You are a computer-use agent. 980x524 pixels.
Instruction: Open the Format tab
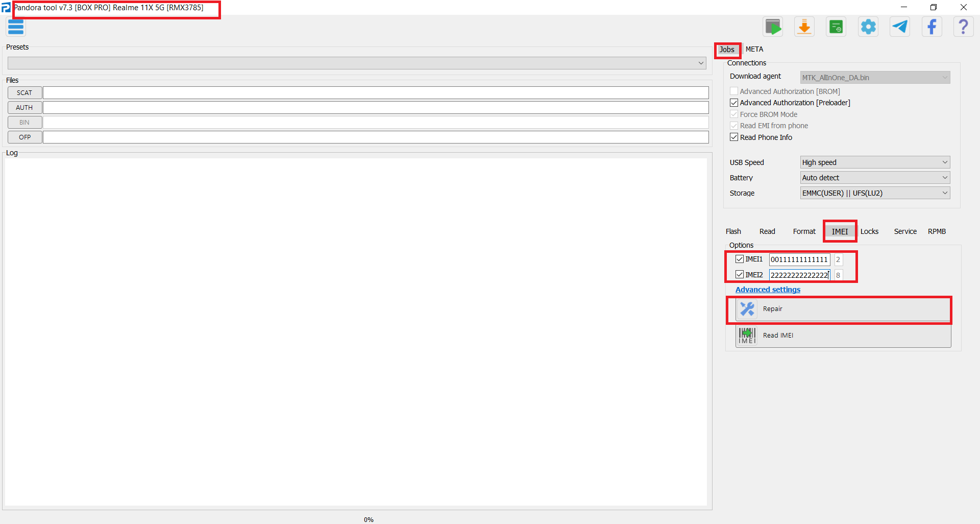[x=804, y=231]
